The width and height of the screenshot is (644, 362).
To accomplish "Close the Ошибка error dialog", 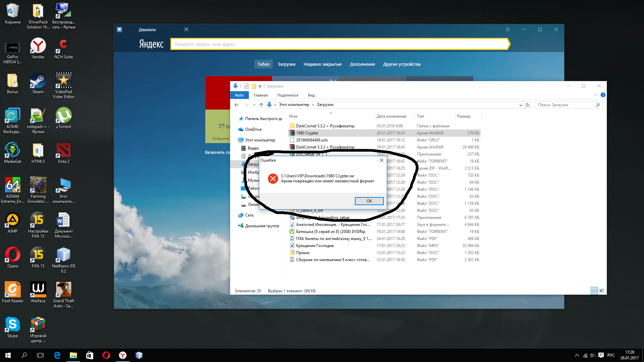I will pos(381,160).
